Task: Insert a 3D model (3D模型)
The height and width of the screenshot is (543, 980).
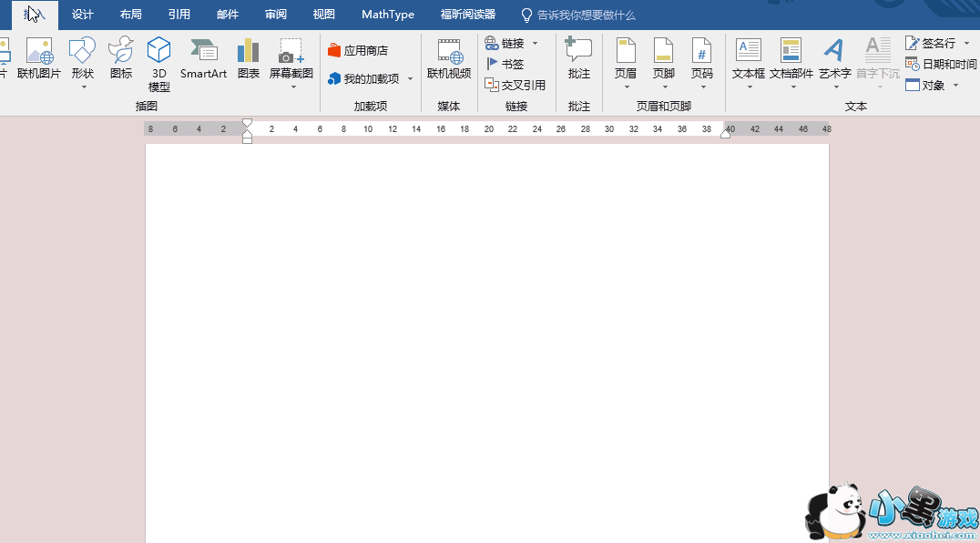Action: tap(158, 65)
